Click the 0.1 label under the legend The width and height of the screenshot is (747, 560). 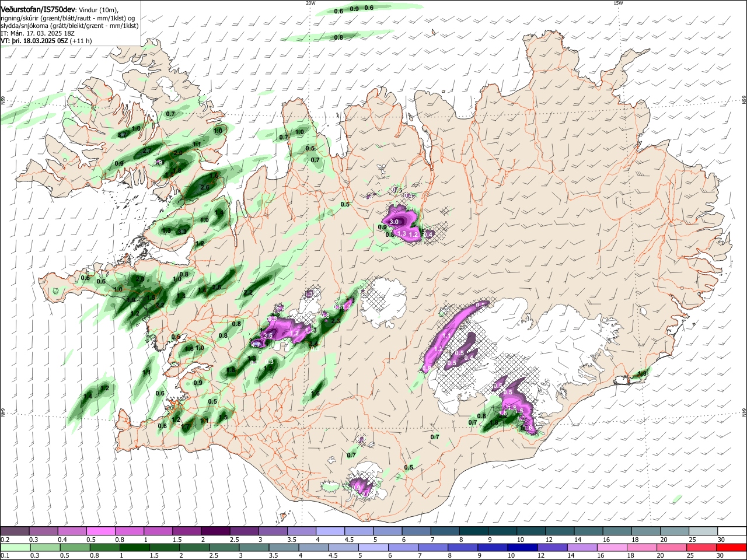point(4,556)
